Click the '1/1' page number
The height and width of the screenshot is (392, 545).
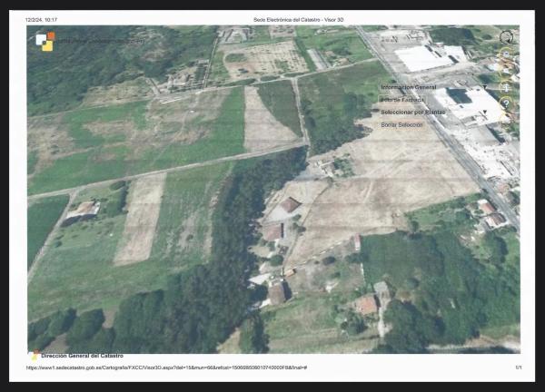click(x=519, y=367)
